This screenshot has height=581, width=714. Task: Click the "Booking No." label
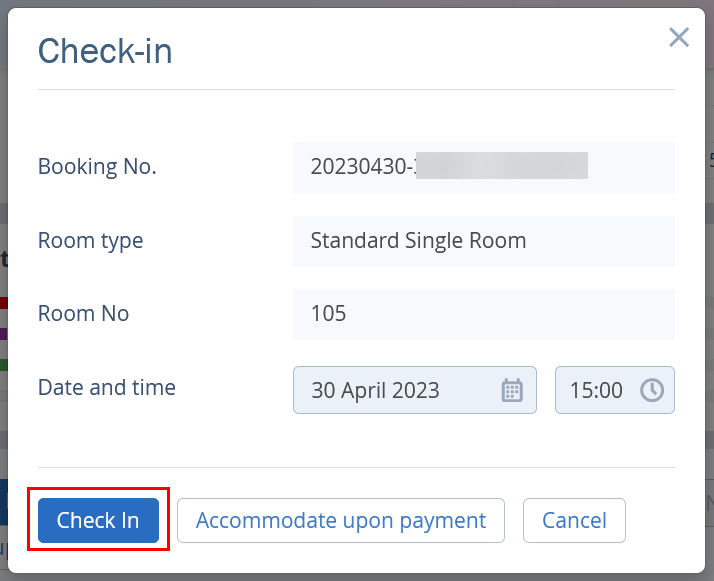97,166
